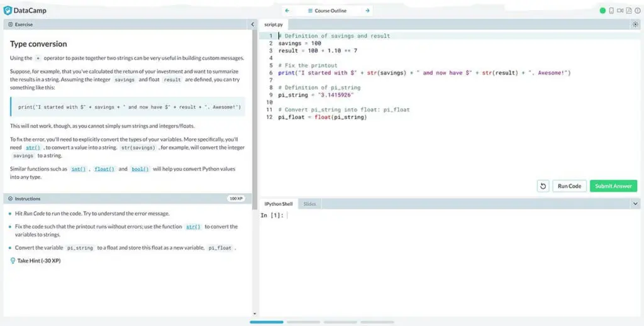Click 'str(savings)' inline code in description

click(138, 148)
